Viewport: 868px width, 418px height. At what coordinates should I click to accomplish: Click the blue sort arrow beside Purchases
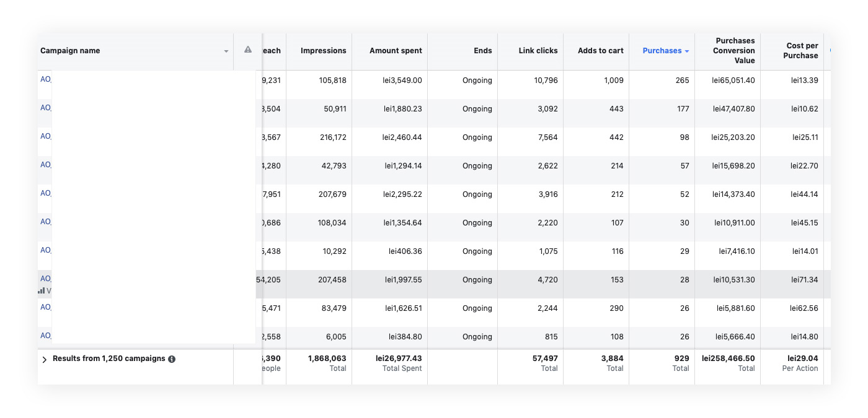click(687, 51)
